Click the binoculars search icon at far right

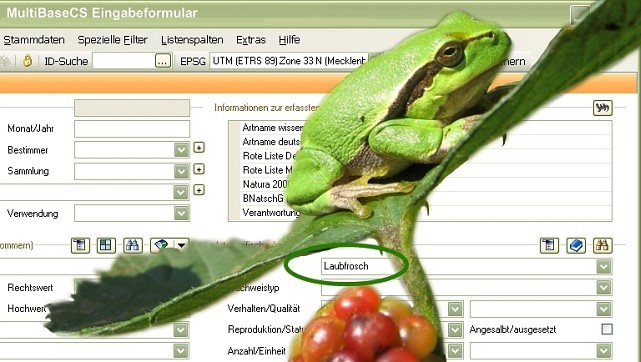pyautogui.click(x=603, y=246)
